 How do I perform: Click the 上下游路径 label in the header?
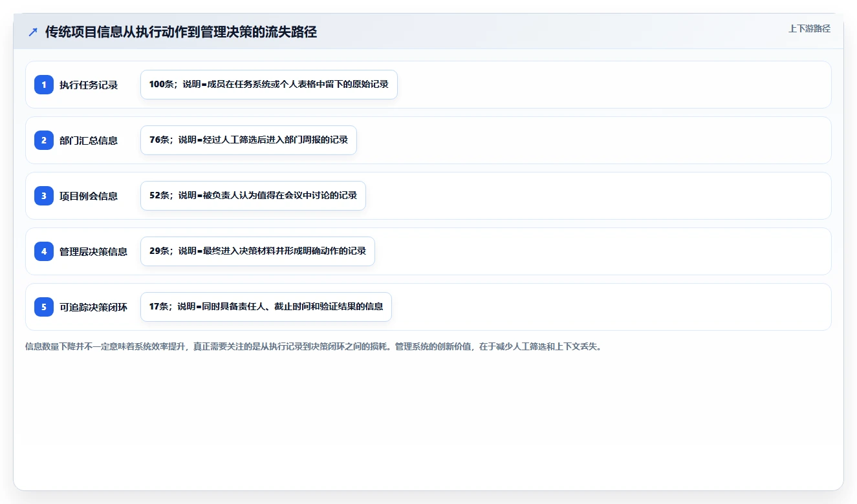point(809,28)
